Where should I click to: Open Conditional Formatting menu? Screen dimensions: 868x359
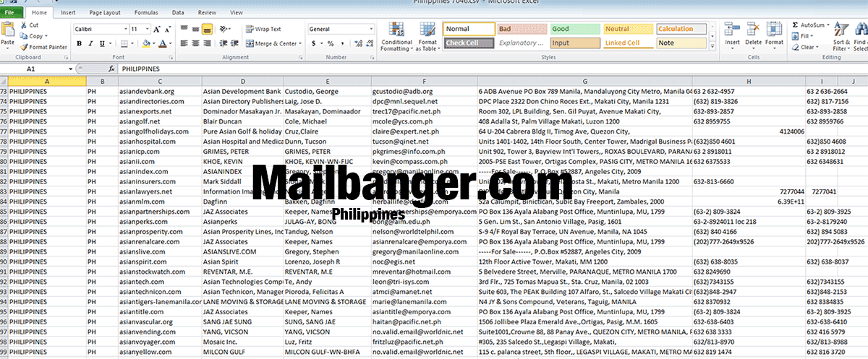[396, 36]
